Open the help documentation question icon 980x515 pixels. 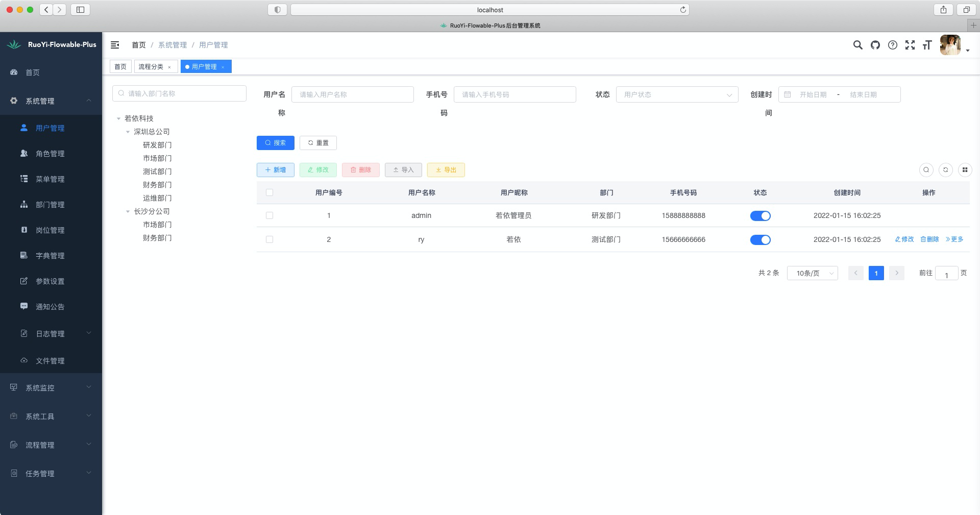coord(893,45)
